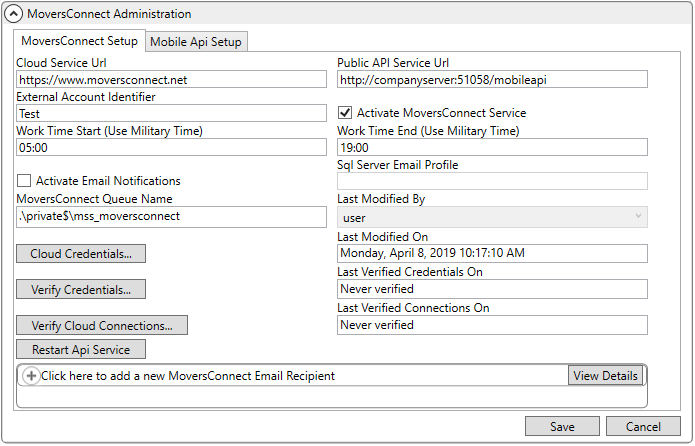Click the MoversConnect Queue Name field
695x446 pixels.
click(x=171, y=215)
